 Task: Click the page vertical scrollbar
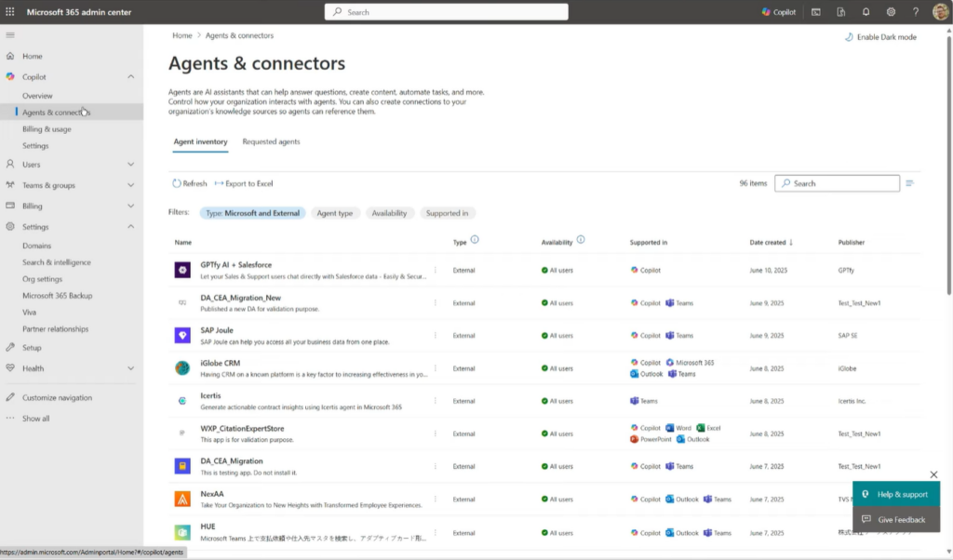point(948,164)
